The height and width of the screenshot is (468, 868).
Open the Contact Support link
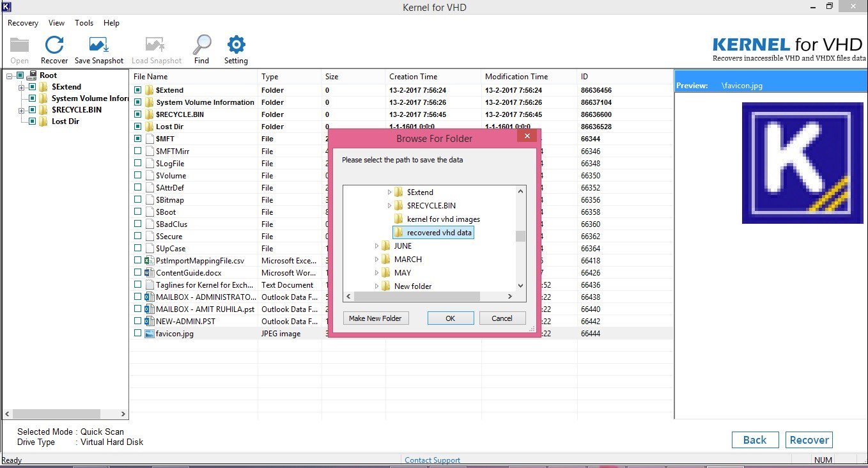pos(432,460)
